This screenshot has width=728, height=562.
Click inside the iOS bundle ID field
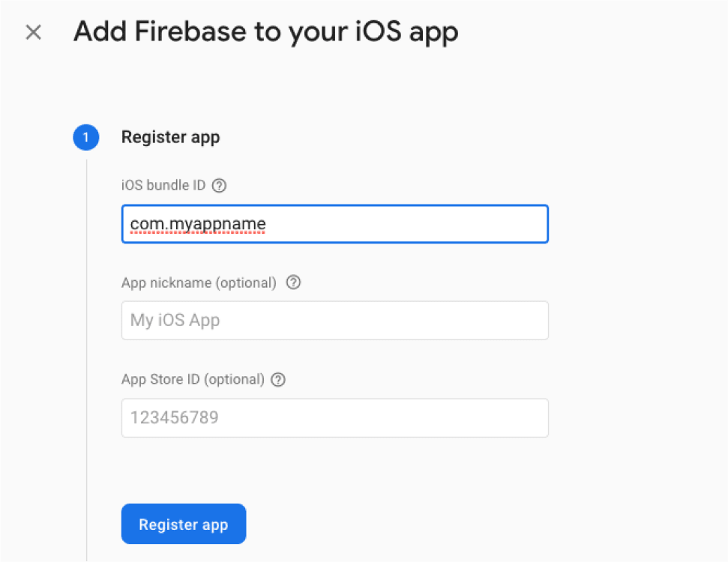tap(334, 223)
